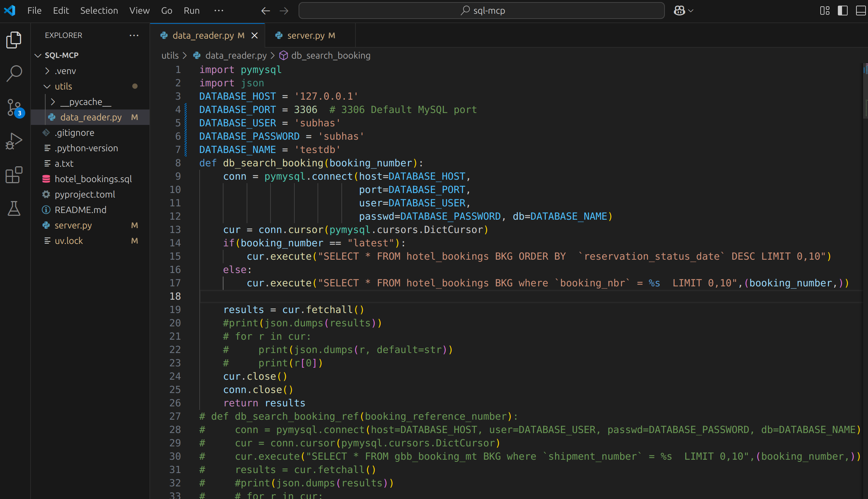Open data_reader.py in the explorer tree
The height and width of the screenshot is (499, 868).
(91, 117)
